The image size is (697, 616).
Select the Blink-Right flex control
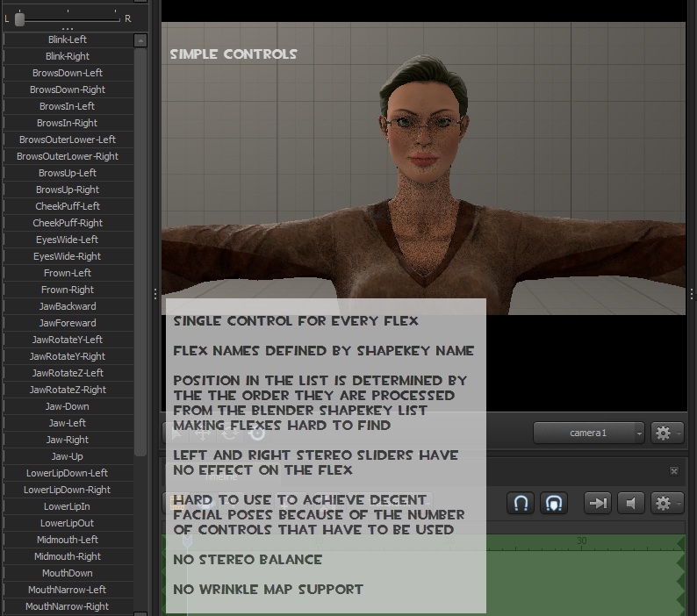tap(68, 56)
